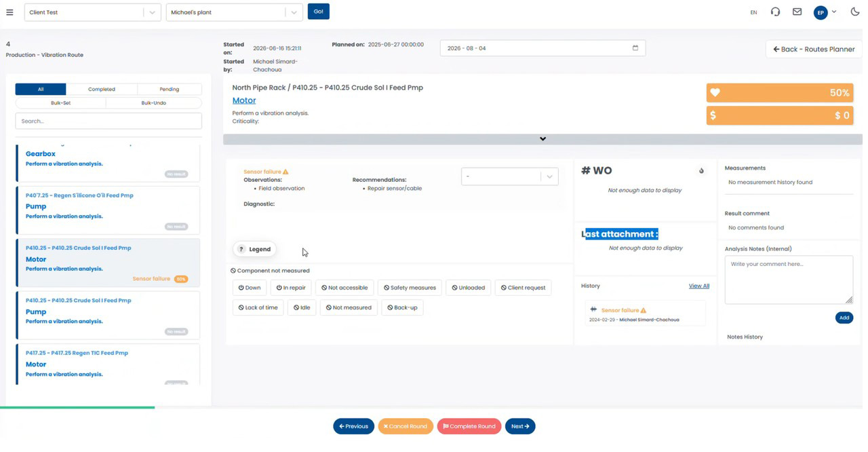Expand the details chevron bar

click(x=542, y=139)
